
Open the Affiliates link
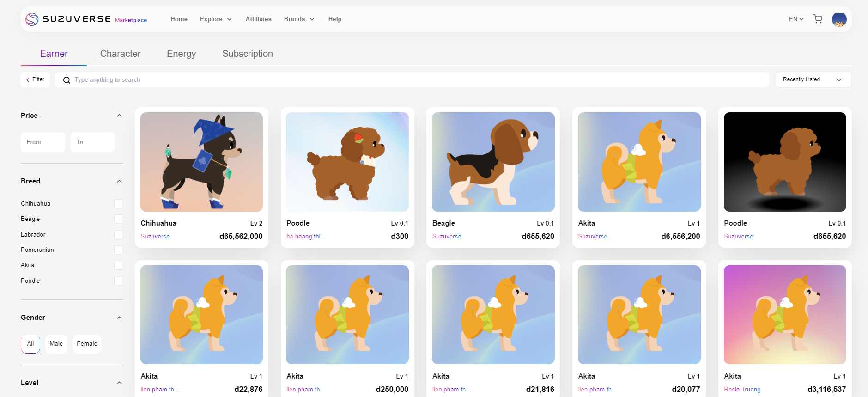[258, 19]
